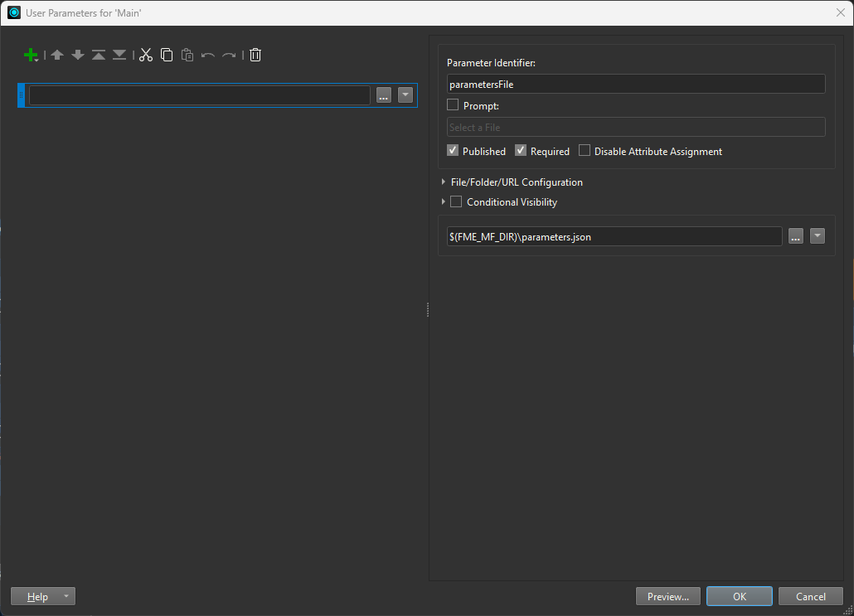The image size is (854, 616).
Task: Enable Disable Attribute Assignment
Action: 585,150
